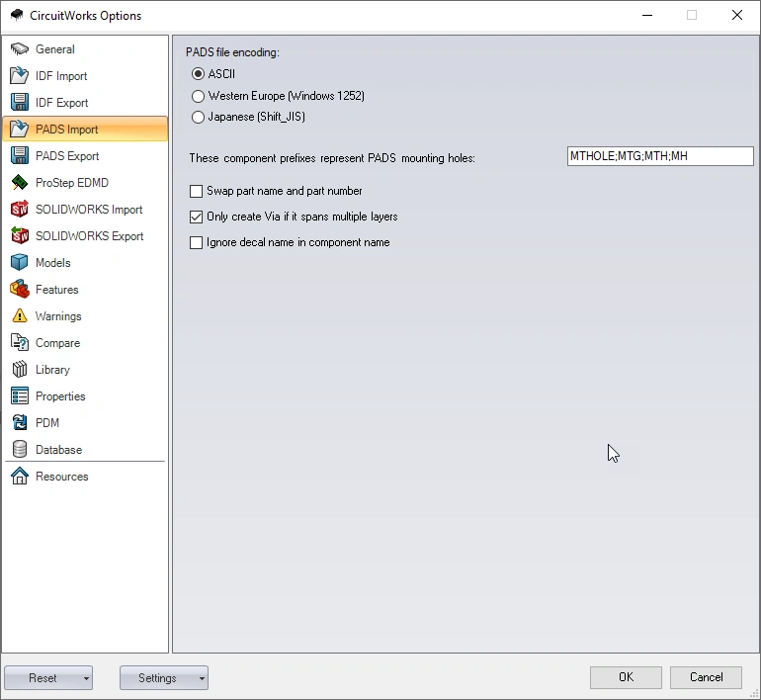Select the IDF Export floppy icon
761x700 pixels.
coord(20,103)
